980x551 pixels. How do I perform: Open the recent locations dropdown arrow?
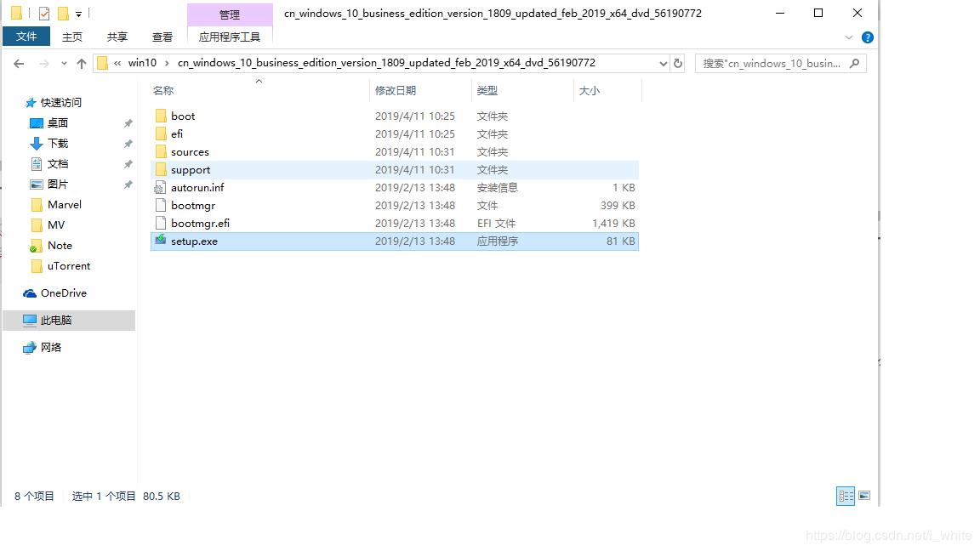coord(64,63)
